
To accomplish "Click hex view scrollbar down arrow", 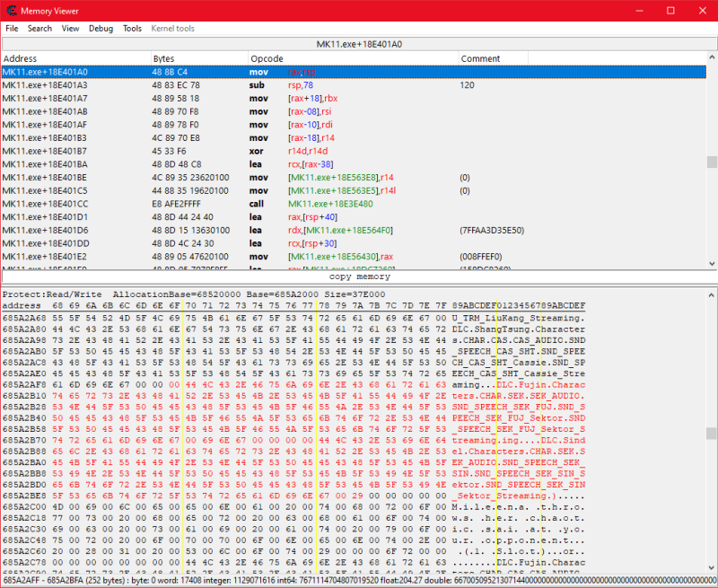I will [x=712, y=567].
